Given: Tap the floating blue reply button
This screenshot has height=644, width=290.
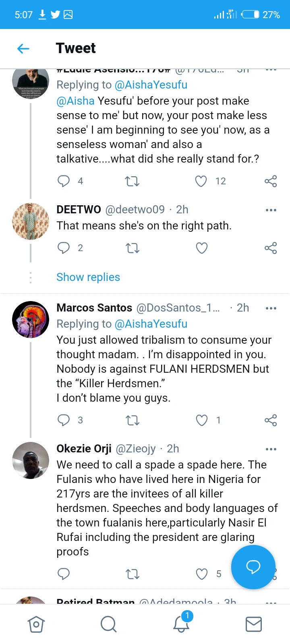Looking at the screenshot, I should pyautogui.click(x=253, y=567).
